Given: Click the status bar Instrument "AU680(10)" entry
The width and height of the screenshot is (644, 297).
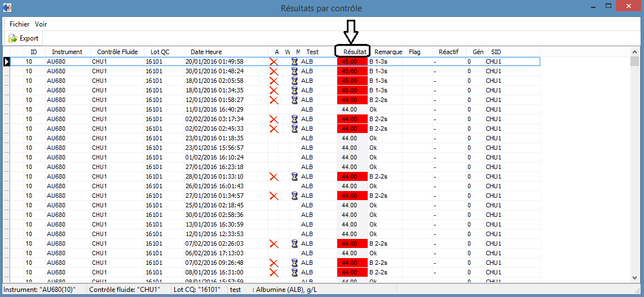Looking at the screenshot, I should click(x=39, y=290).
